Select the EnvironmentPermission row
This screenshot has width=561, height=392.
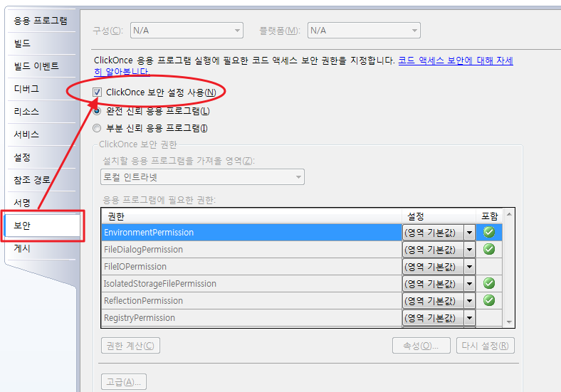(x=252, y=233)
